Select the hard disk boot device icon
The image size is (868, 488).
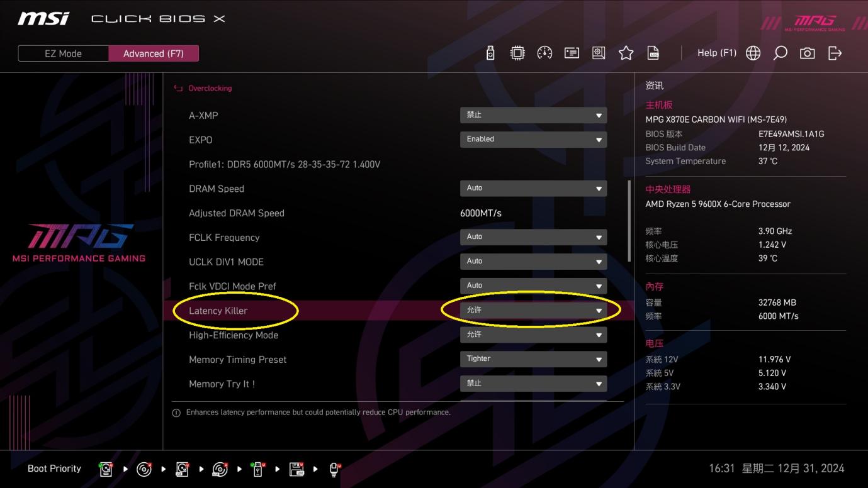click(x=106, y=469)
